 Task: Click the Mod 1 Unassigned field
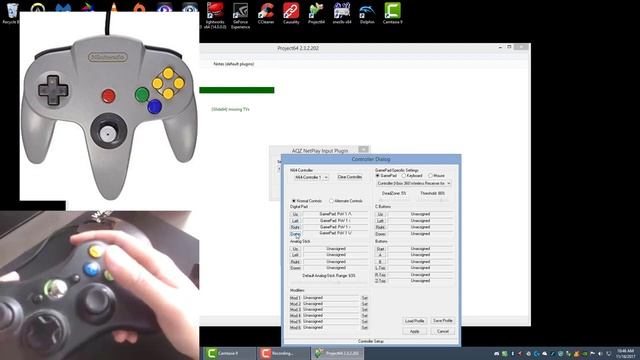331,298
